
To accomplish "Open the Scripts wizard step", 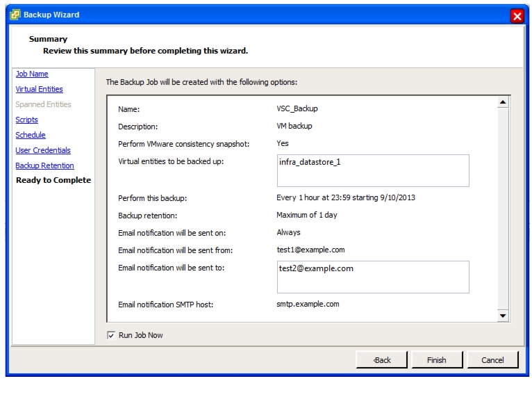I will click(26, 120).
